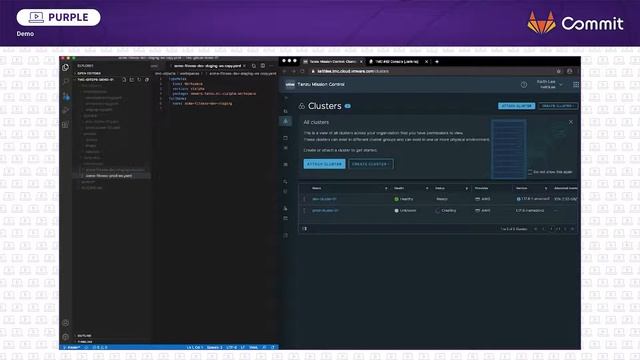Click UTF-8 encoding in status bar
This screenshot has height=360, width=640.
click(x=231, y=347)
